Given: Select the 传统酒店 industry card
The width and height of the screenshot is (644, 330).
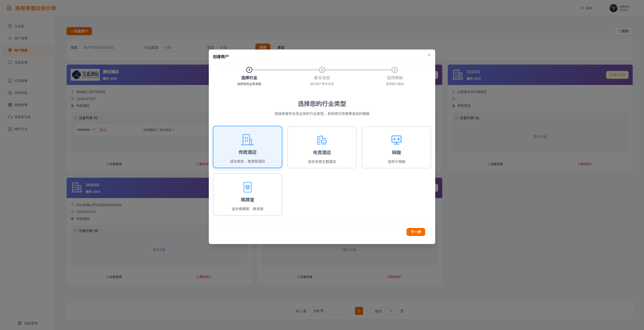Looking at the screenshot, I should (x=247, y=147).
